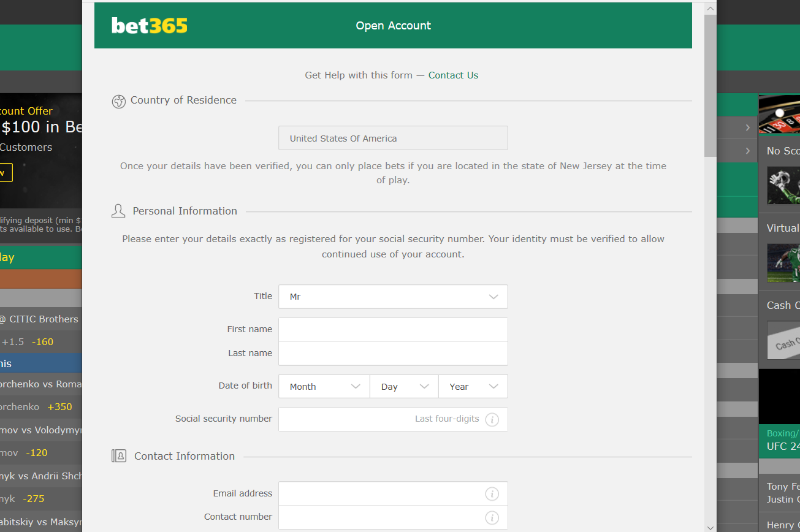Click the bet365 logo
The width and height of the screenshot is (800, 532).
(149, 26)
